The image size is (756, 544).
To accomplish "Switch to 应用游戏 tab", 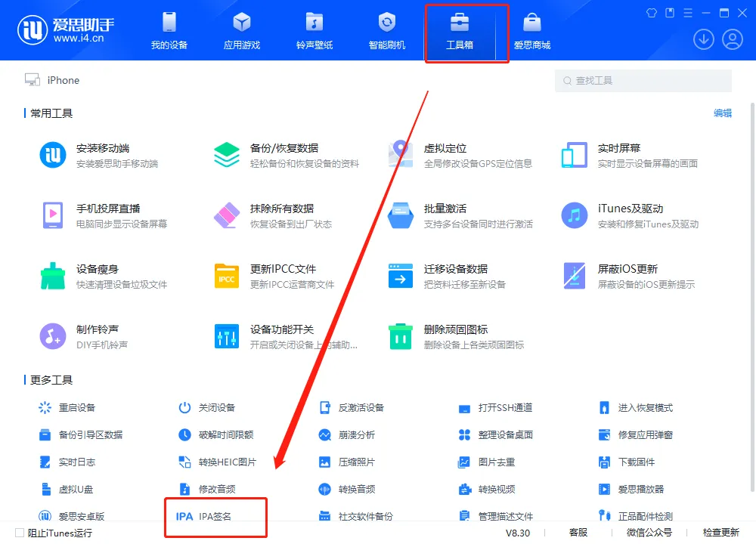I will click(x=242, y=31).
